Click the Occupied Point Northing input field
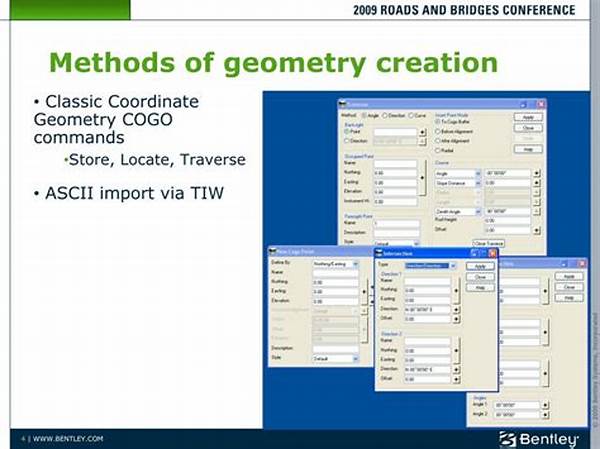 tap(393, 172)
